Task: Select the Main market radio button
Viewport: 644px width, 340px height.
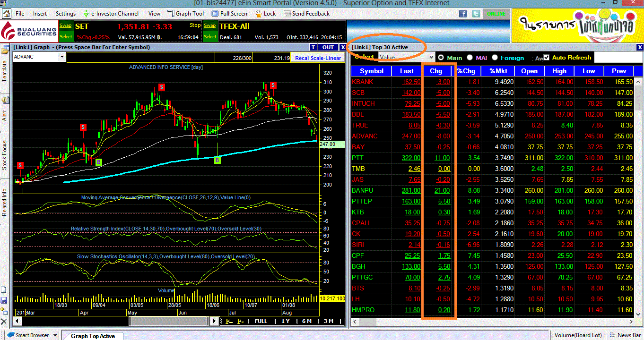Action: (x=441, y=58)
